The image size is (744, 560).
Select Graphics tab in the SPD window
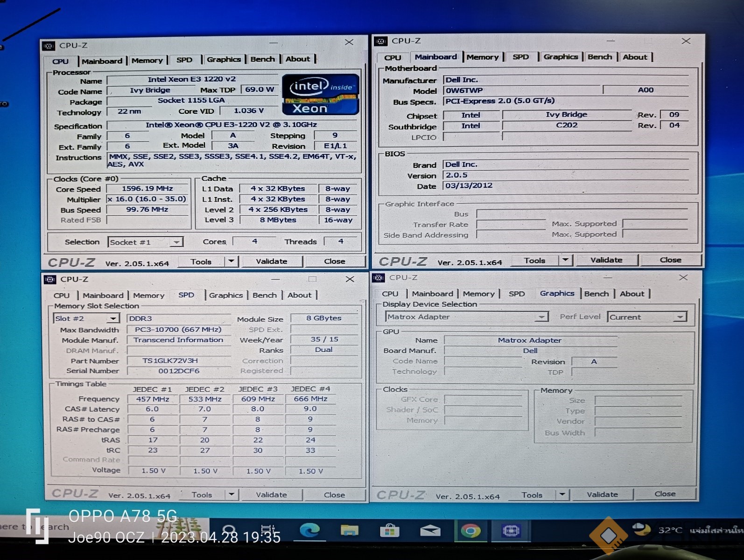[226, 295]
